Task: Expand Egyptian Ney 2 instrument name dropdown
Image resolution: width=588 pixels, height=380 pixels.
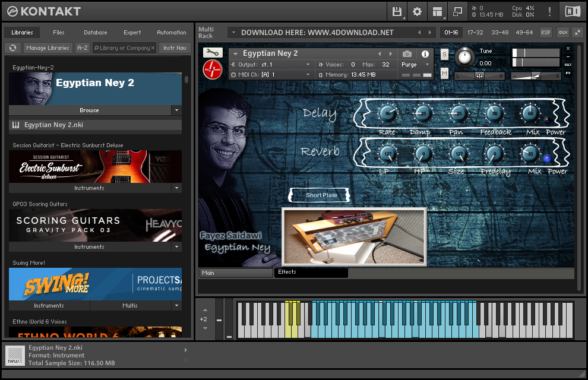Action: coord(236,54)
